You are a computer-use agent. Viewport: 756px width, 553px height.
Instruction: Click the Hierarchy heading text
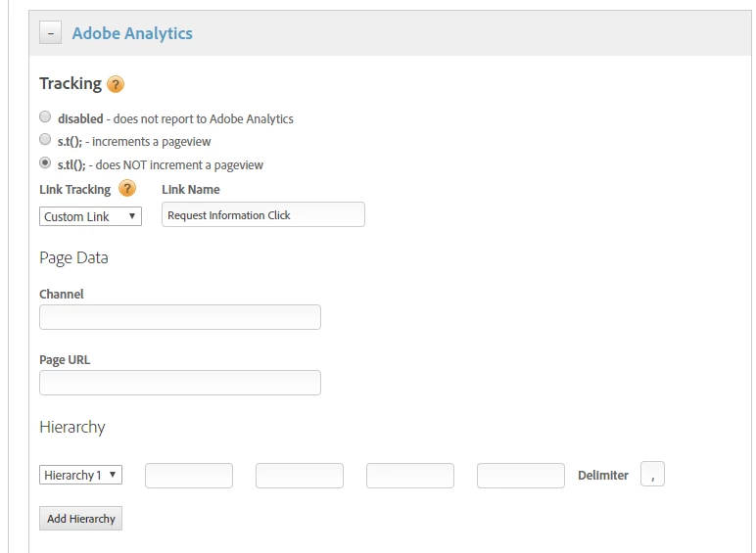tap(72, 428)
